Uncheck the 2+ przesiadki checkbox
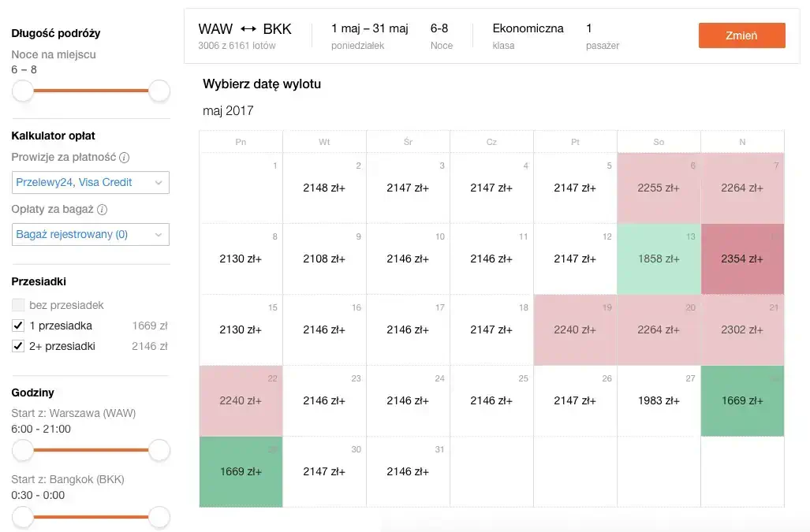Screen dimensions: 810x532 click(x=18, y=346)
